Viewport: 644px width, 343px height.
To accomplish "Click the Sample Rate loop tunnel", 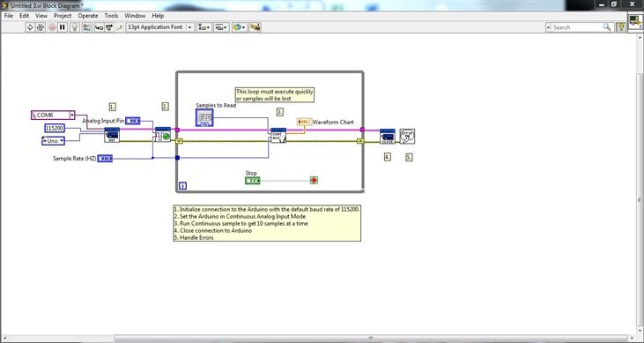I will click(x=177, y=158).
